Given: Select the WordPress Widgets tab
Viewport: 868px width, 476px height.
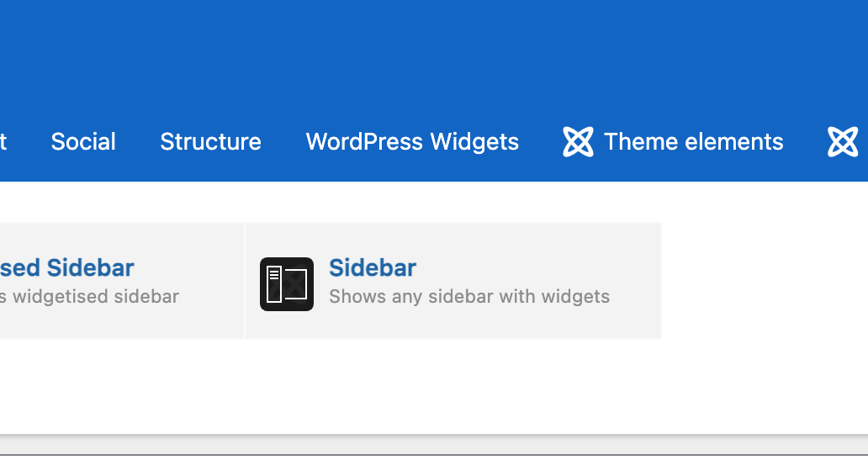Looking at the screenshot, I should (412, 141).
